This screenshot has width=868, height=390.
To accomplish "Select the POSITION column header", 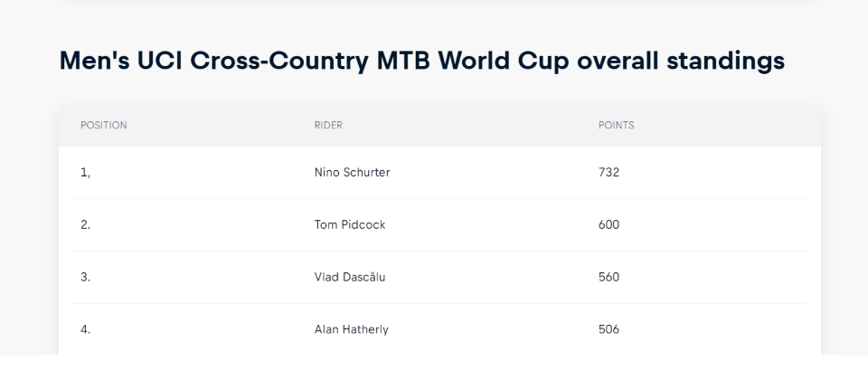I will [103, 125].
